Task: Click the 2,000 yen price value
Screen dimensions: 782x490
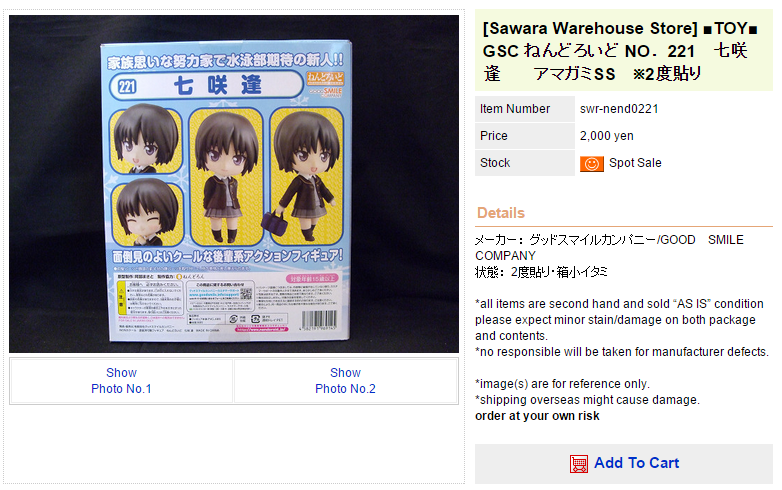Action: coord(606,136)
